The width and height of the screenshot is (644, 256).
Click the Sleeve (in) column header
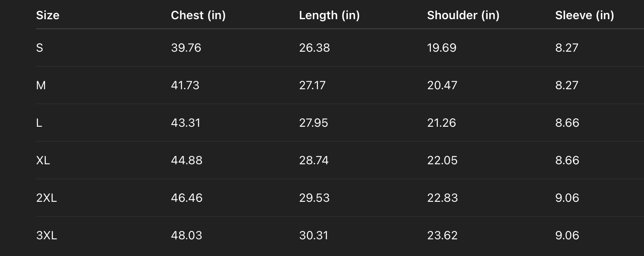click(x=584, y=15)
